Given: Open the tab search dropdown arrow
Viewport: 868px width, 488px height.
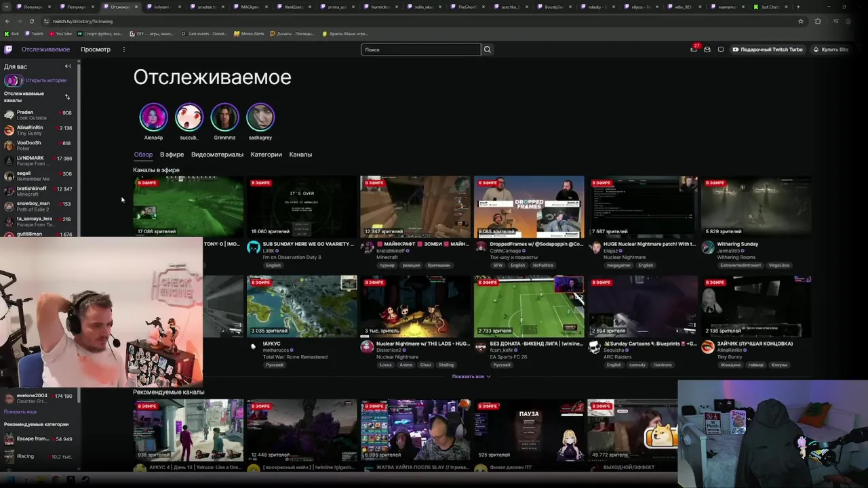Looking at the screenshot, I should 7,7.
